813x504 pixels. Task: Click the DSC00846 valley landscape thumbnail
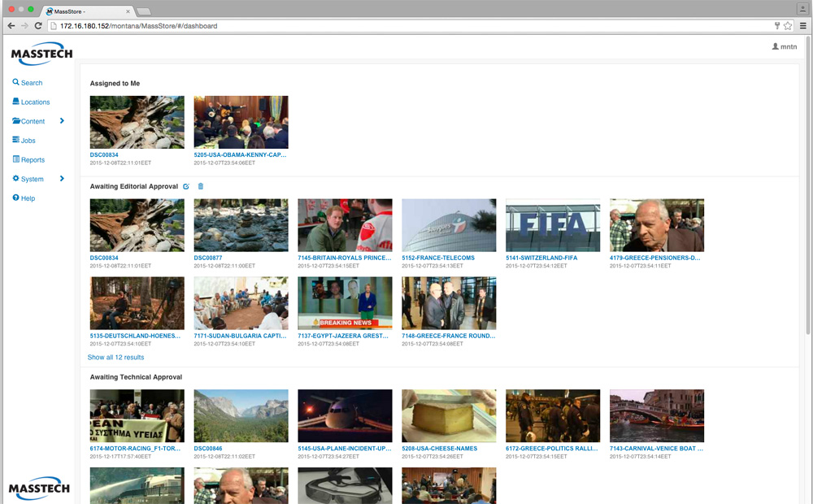click(241, 416)
